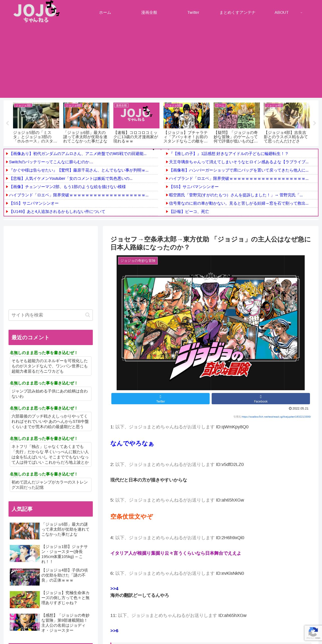This screenshot has width=322, height=644.
Task: Click the 人気記事 heading
Action: pyautogui.click(x=51, y=509)
